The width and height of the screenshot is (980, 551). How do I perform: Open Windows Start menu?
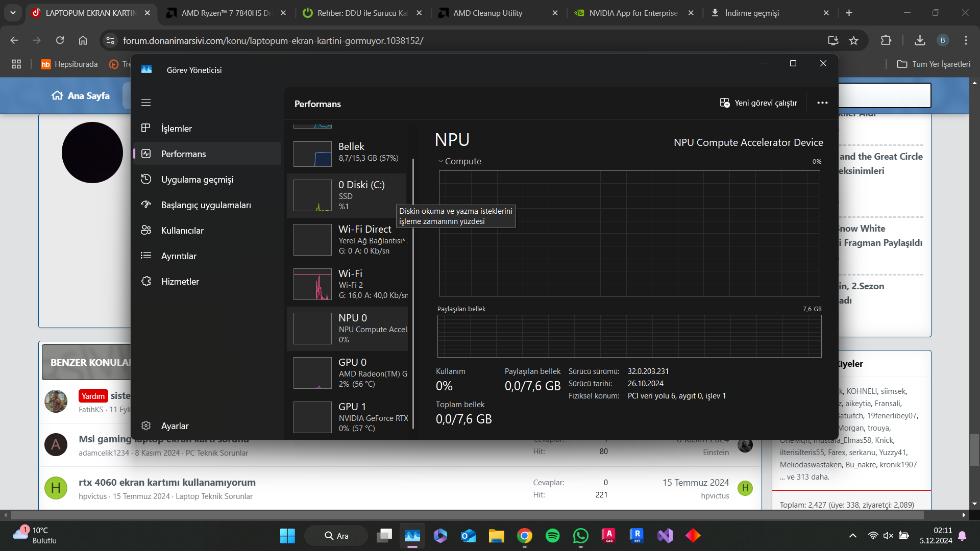coord(287,536)
